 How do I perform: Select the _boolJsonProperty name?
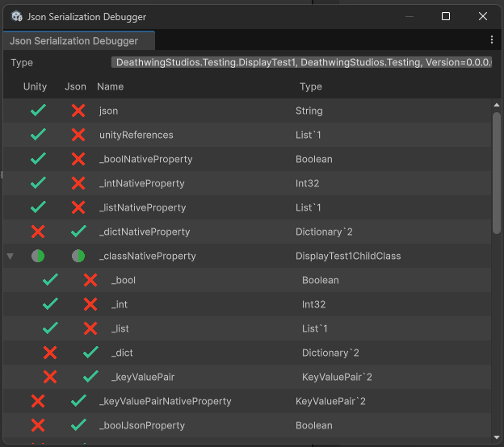(x=142, y=425)
